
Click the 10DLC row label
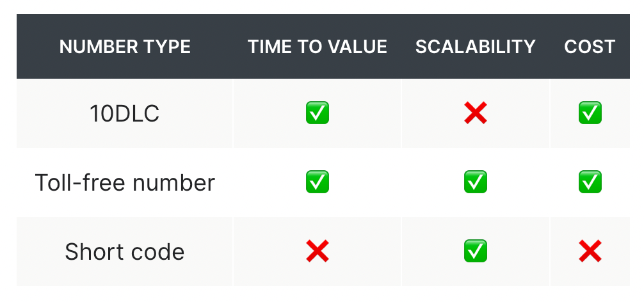click(124, 113)
